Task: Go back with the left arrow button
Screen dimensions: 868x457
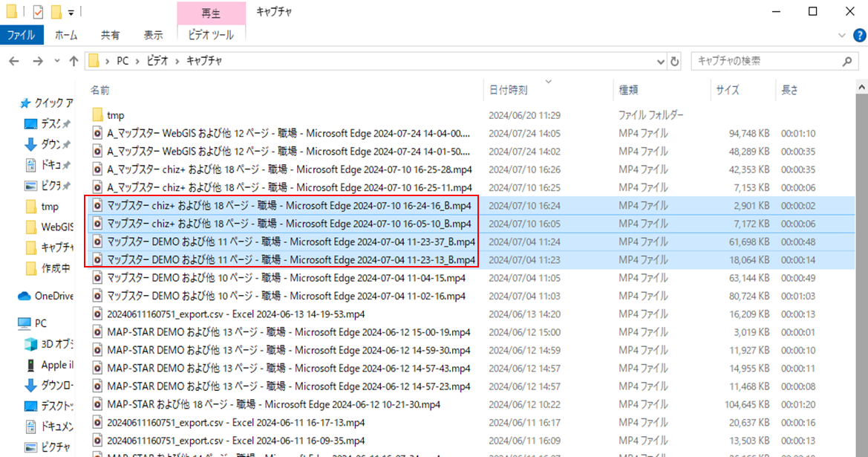Action: coord(14,61)
